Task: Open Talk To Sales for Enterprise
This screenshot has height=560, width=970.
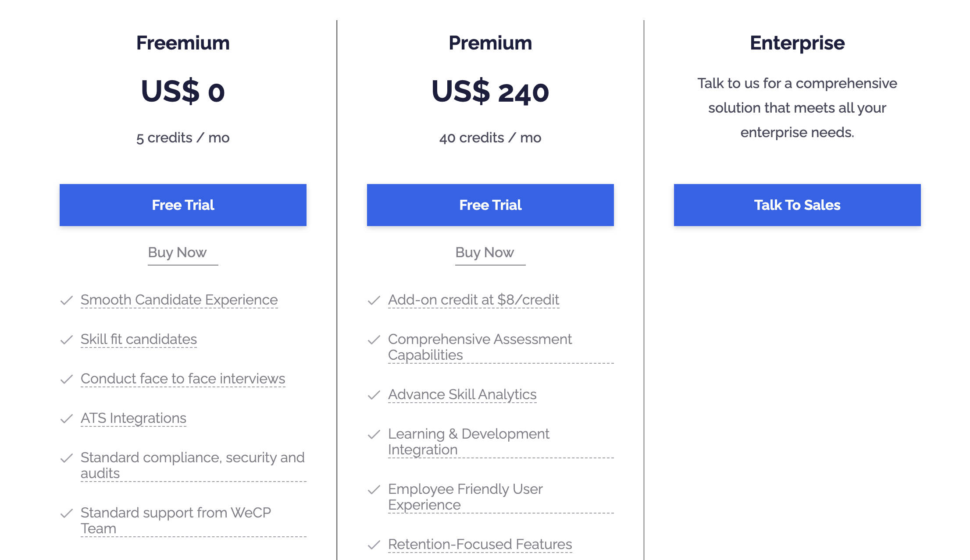Action: tap(797, 205)
